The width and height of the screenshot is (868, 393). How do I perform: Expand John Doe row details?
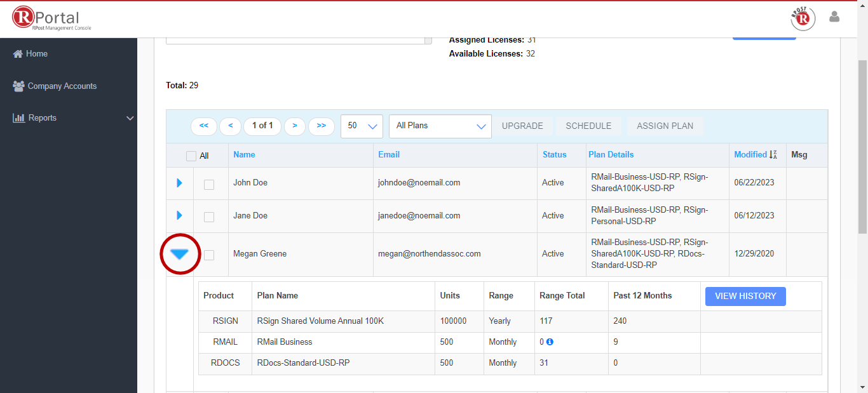[x=179, y=183]
